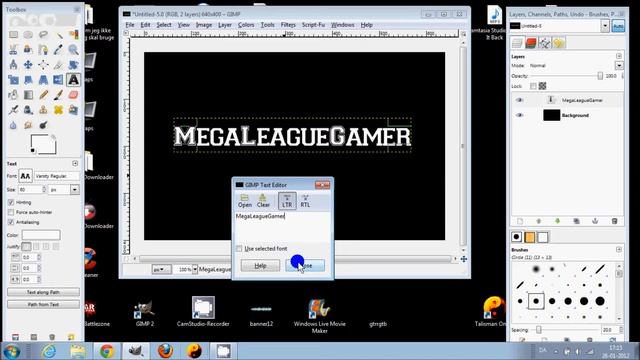640x360 pixels.
Task: Select the Text tool in toolbox
Action: 73,80
